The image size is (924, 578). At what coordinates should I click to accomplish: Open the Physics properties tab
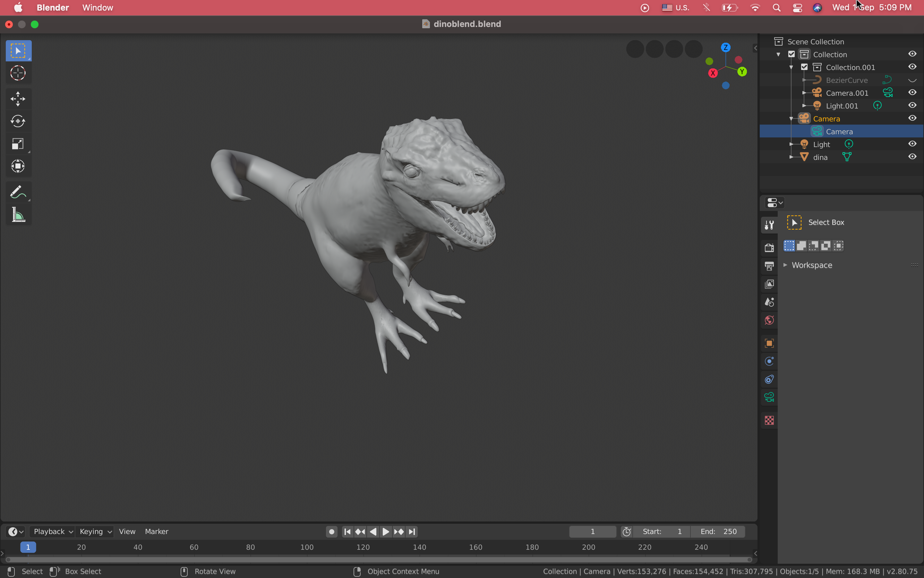[769, 361]
